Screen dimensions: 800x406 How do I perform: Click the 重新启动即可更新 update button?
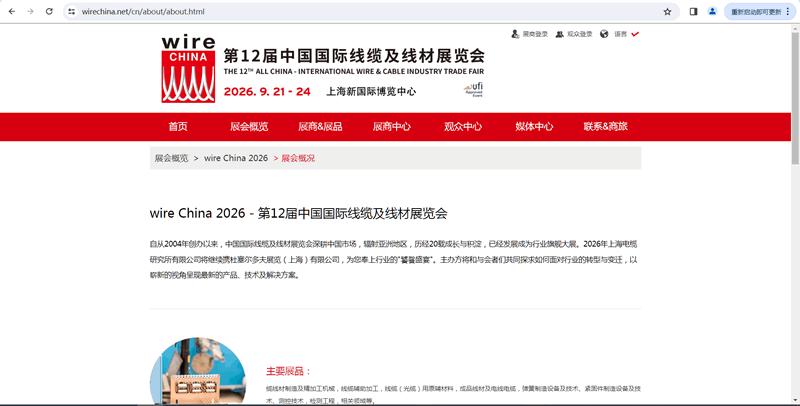click(x=756, y=12)
